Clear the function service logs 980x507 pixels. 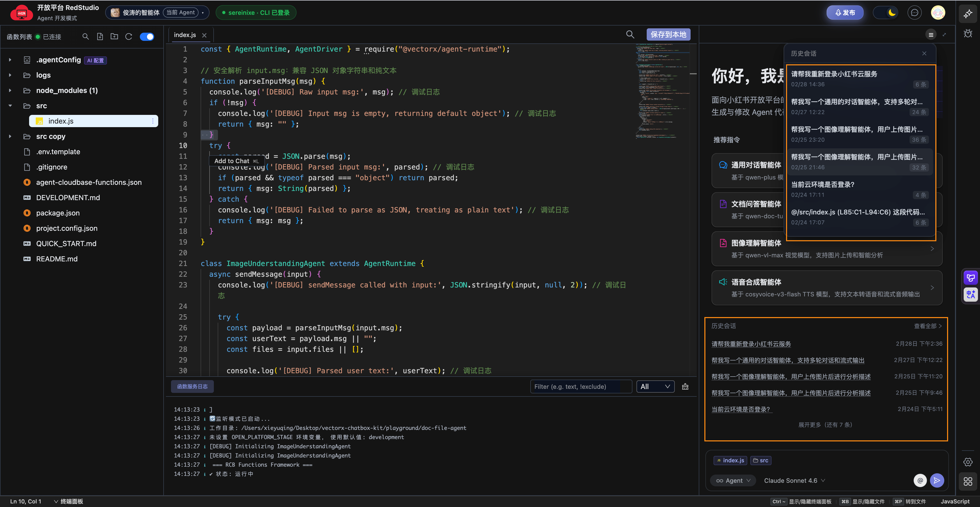(x=685, y=386)
